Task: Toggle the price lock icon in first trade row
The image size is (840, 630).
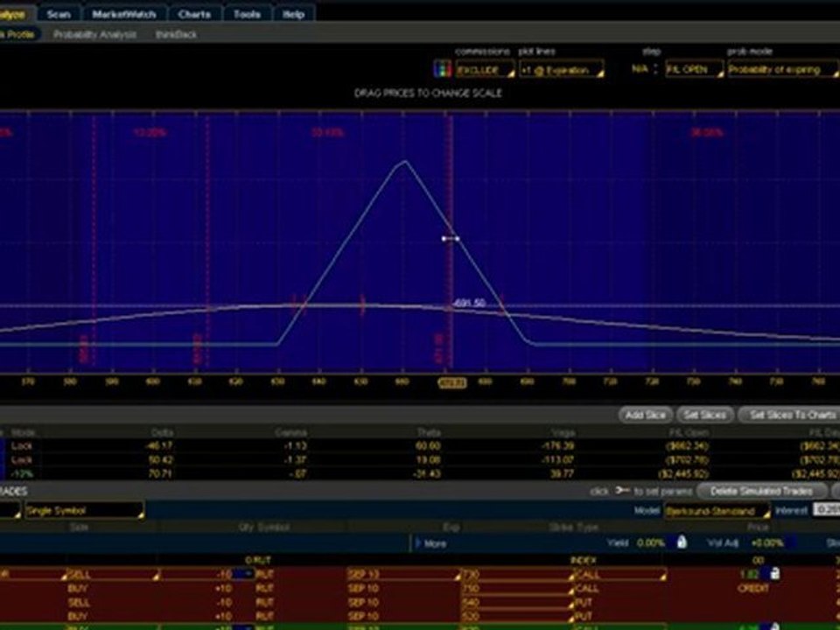Action: point(774,573)
